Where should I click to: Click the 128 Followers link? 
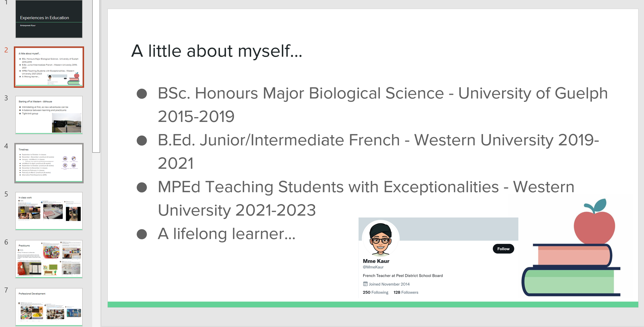[x=406, y=292]
